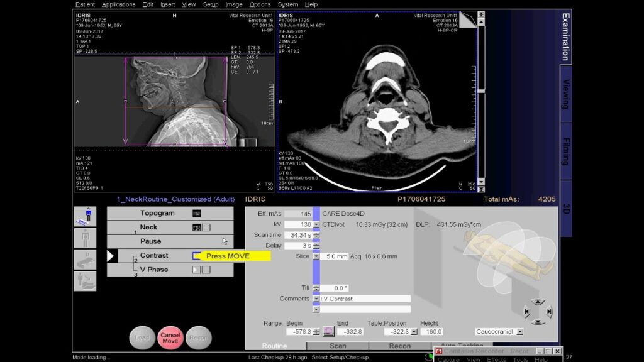Switch to the Recon tab

[399, 346]
